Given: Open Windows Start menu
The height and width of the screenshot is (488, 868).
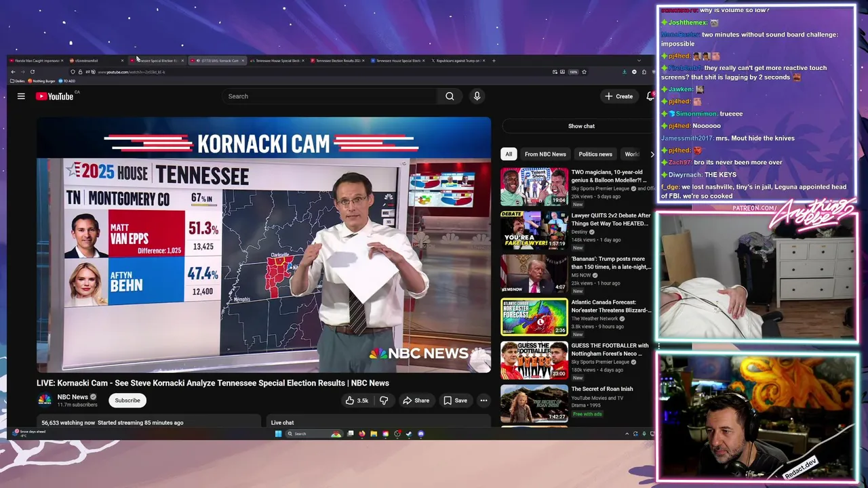Looking at the screenshot, I should [278, 434].
